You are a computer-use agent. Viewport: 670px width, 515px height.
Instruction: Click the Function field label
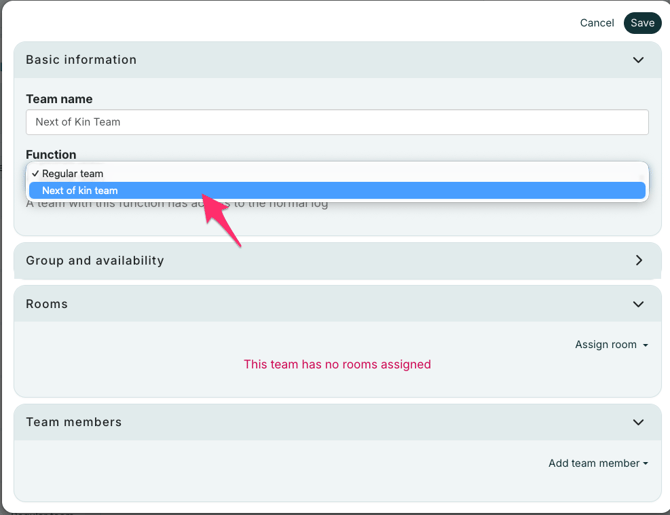[x=51, y=155]
